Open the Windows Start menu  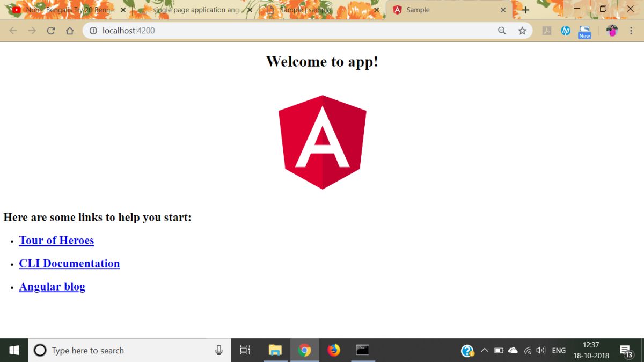click(x=14, y=350)
